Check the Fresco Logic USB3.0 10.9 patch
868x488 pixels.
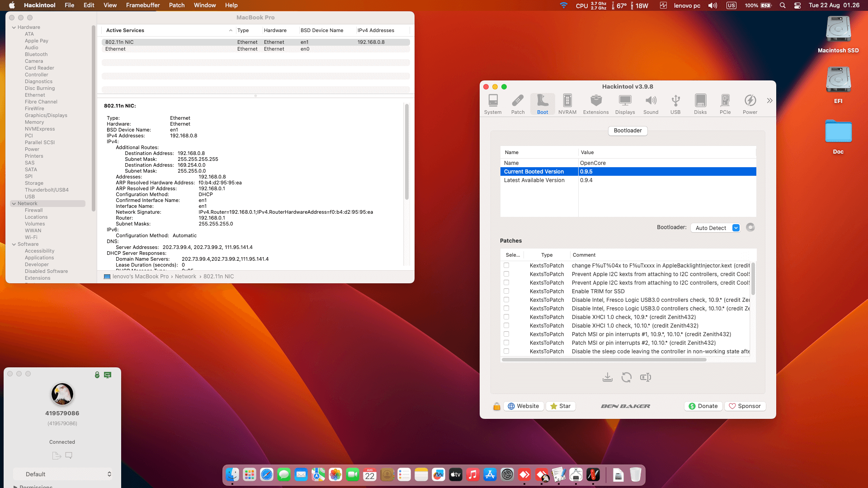click(x=506, y=300)
